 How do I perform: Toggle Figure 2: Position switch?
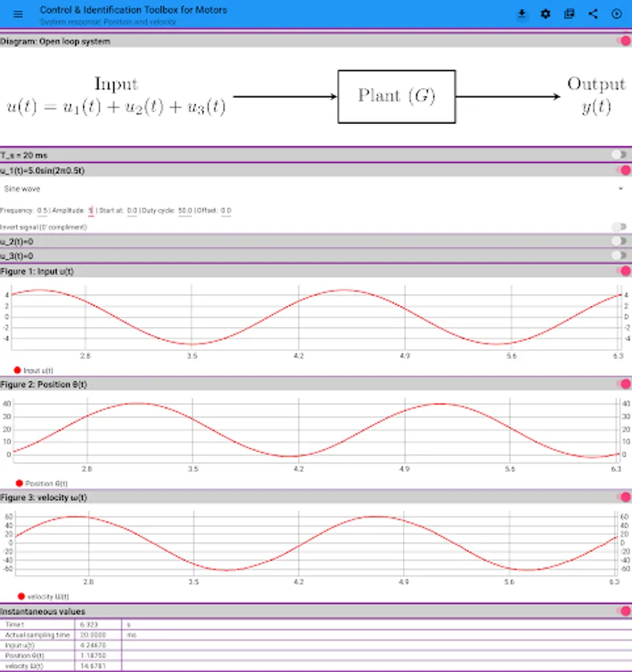(622, 384)
